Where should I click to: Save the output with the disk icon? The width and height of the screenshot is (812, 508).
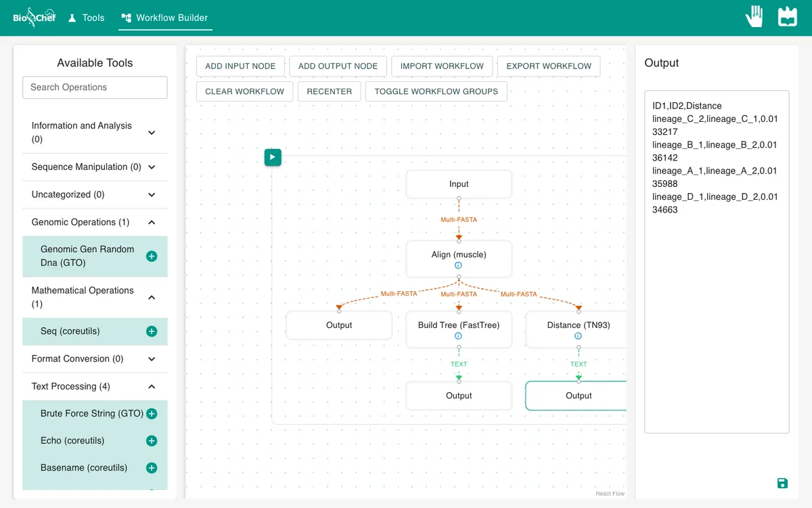coord(782,483)
